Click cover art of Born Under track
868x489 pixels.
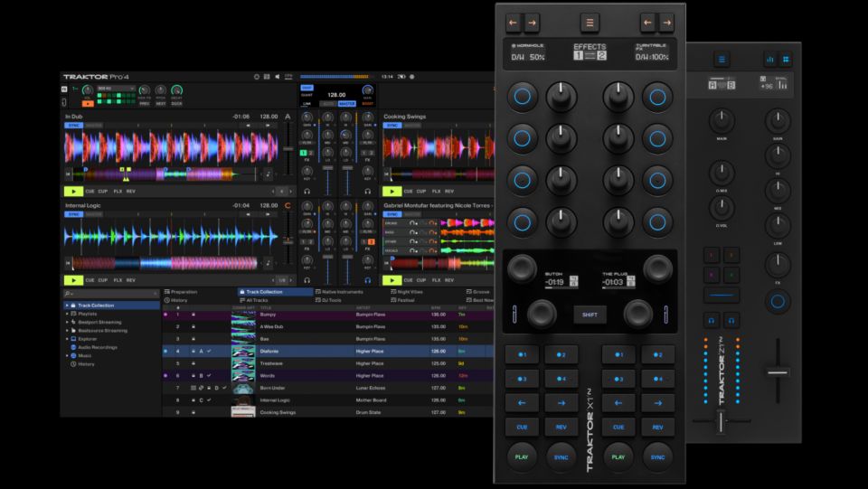243,388
